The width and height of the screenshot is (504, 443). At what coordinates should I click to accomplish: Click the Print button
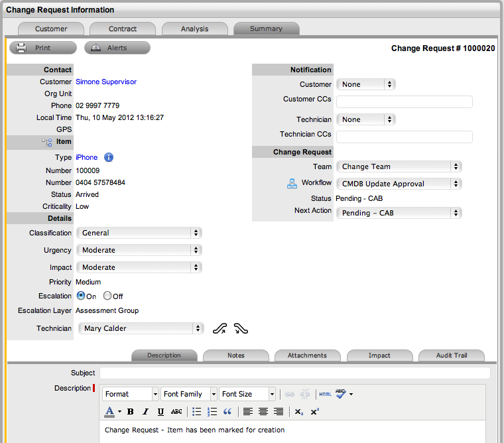pyautogui.click(x=42, y=48)
